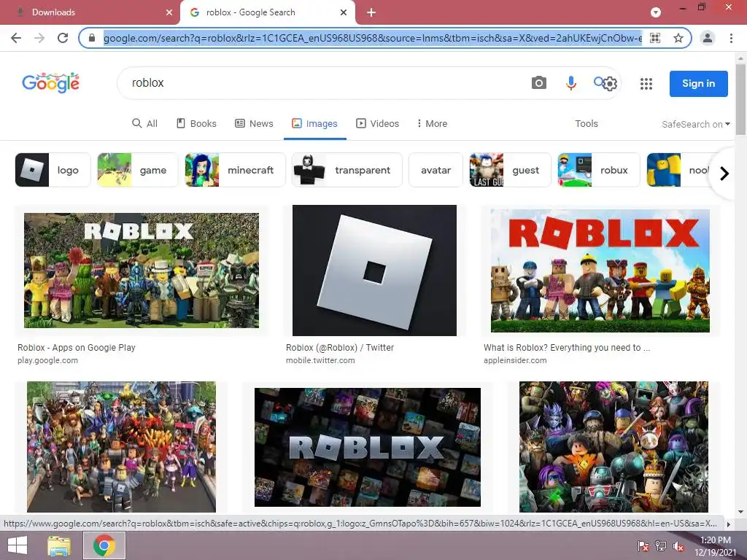Switch to the All results tab
The image size is (747, 560).
[x=145, y=123]
